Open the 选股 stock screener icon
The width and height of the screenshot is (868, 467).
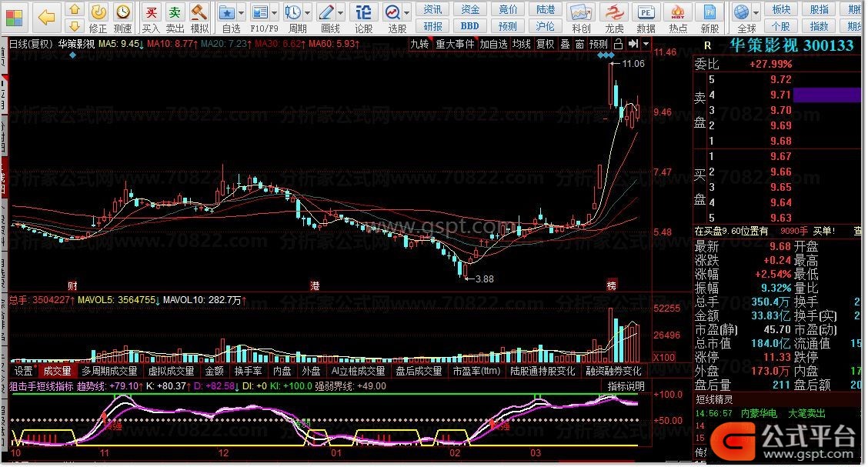click(x=393, y=12)
